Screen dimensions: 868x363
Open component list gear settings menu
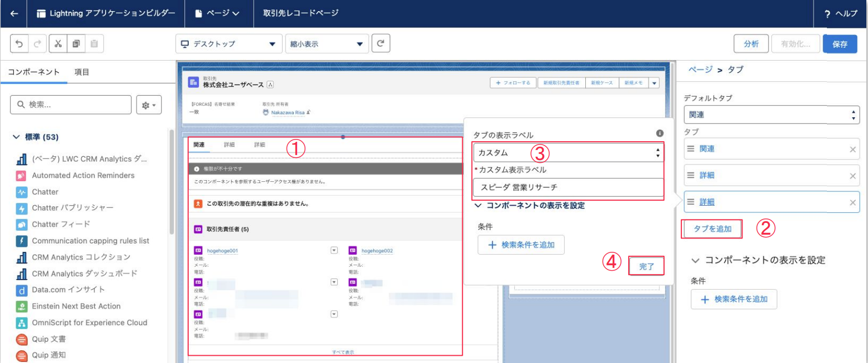[148, 105]
